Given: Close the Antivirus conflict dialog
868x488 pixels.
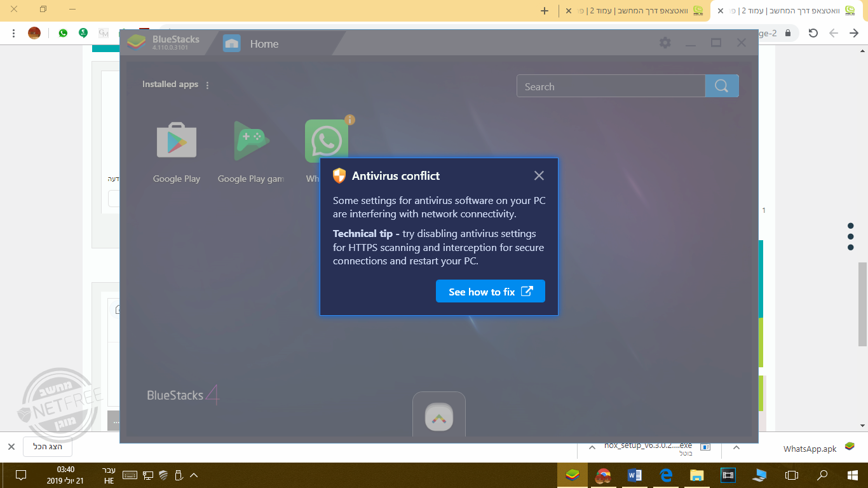Looking at the screenshot, I should [539, 176].
